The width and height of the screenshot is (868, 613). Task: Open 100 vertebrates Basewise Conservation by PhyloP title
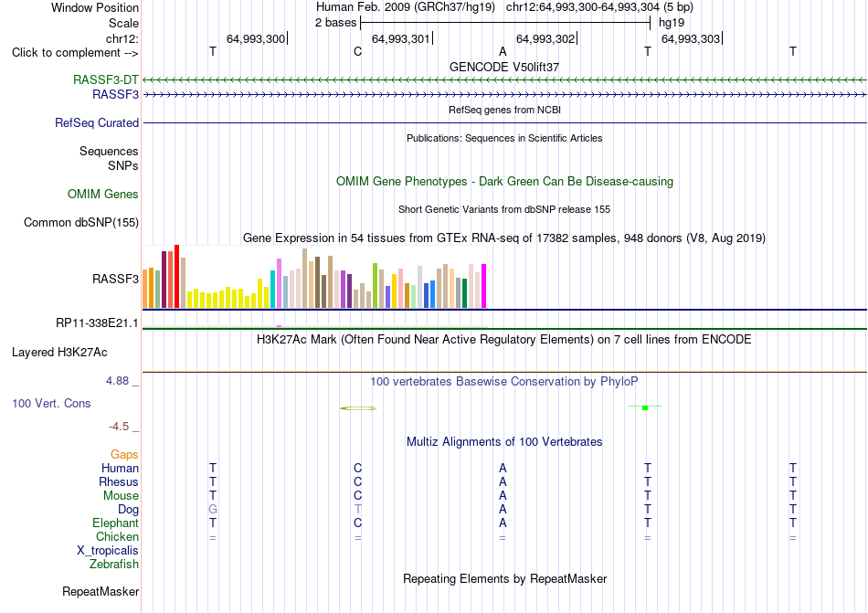coord(504,381)
